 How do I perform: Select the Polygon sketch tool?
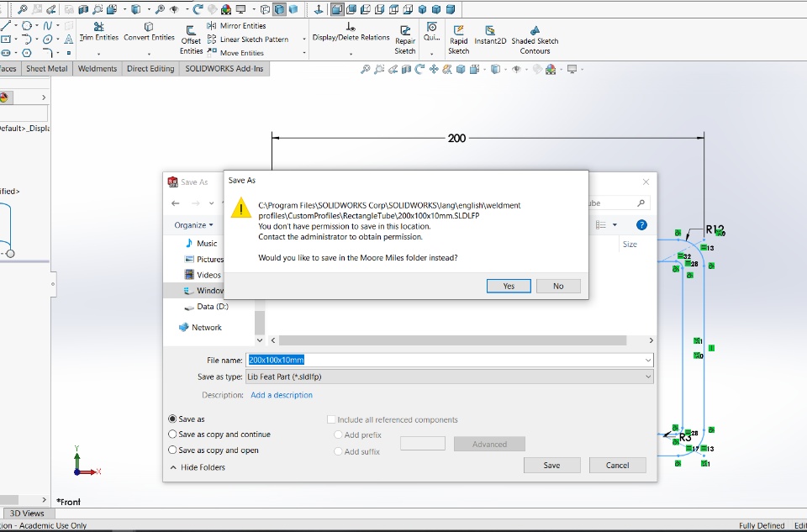[27, 52]
